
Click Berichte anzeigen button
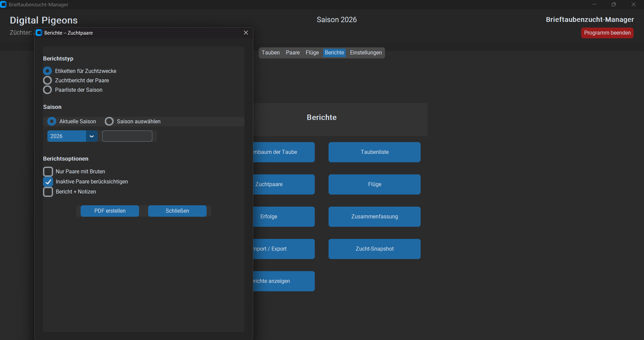284,281
